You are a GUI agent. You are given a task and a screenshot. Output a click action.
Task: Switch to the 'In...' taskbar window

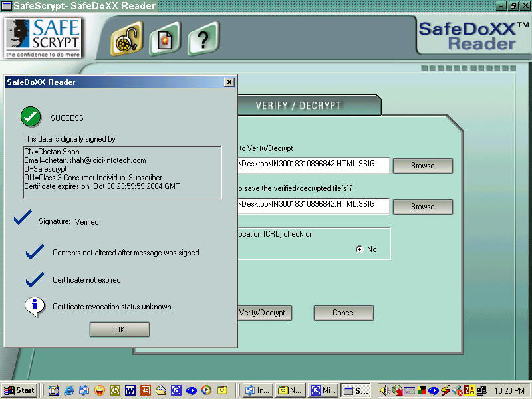point(258,390)
